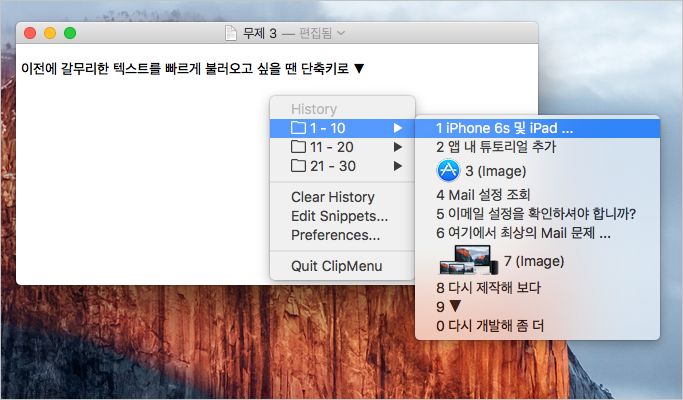
Task: Open the 1 - 10 history folder
Action: tap(342, 128)
